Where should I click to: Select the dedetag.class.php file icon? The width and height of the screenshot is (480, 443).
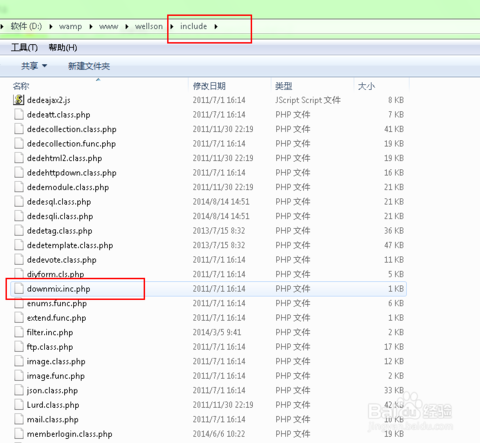coord(19,230)
